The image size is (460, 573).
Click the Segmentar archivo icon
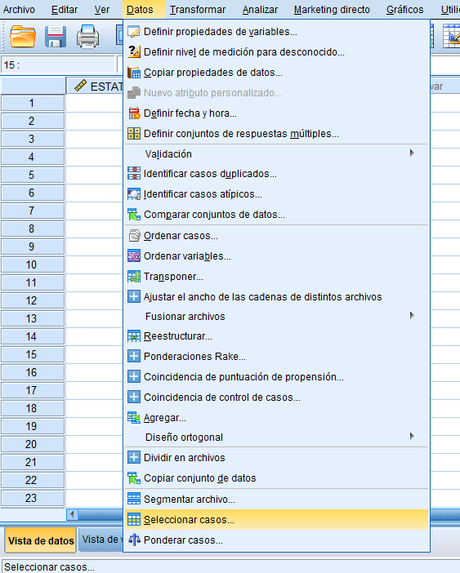134,499
